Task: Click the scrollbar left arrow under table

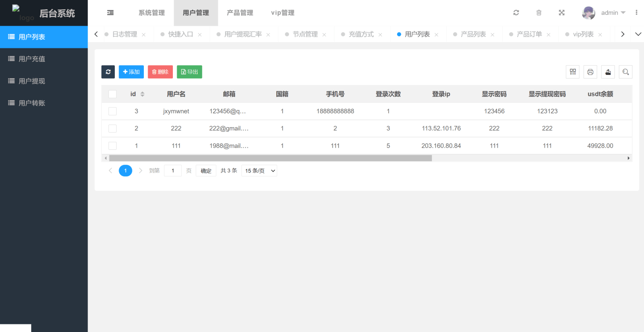Action: coord(106,158)
